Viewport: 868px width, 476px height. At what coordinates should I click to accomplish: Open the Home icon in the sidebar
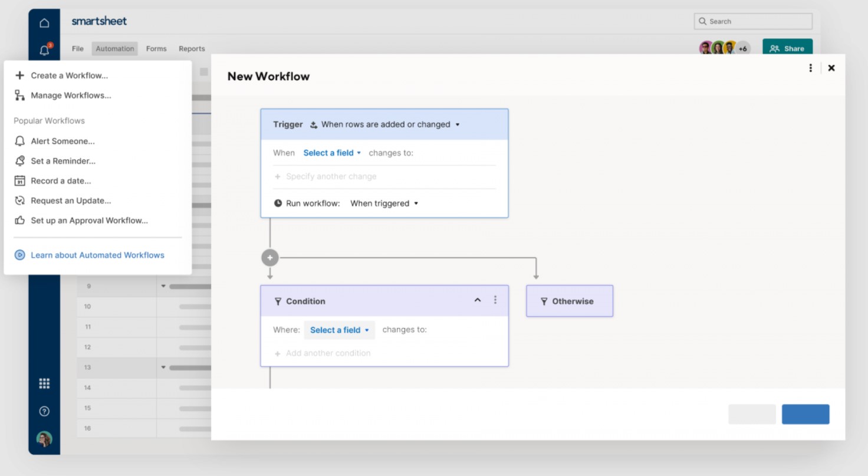pos(44,24)
